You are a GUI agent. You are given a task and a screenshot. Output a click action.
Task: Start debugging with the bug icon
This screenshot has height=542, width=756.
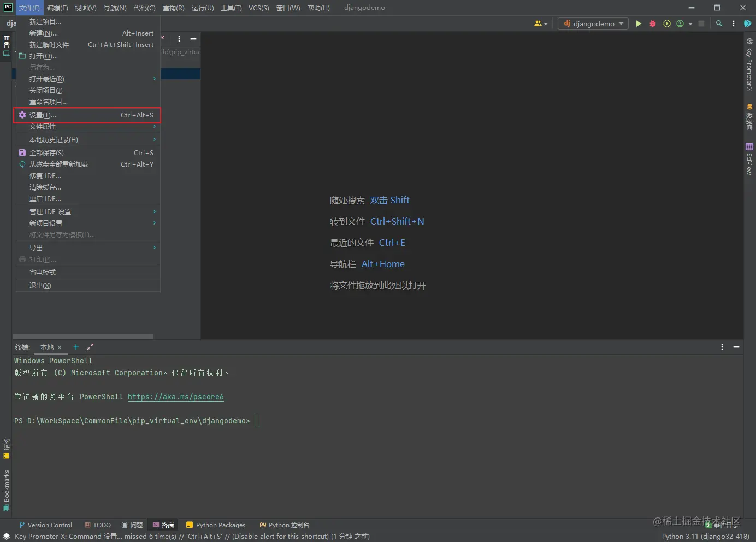tap(652, 23)
